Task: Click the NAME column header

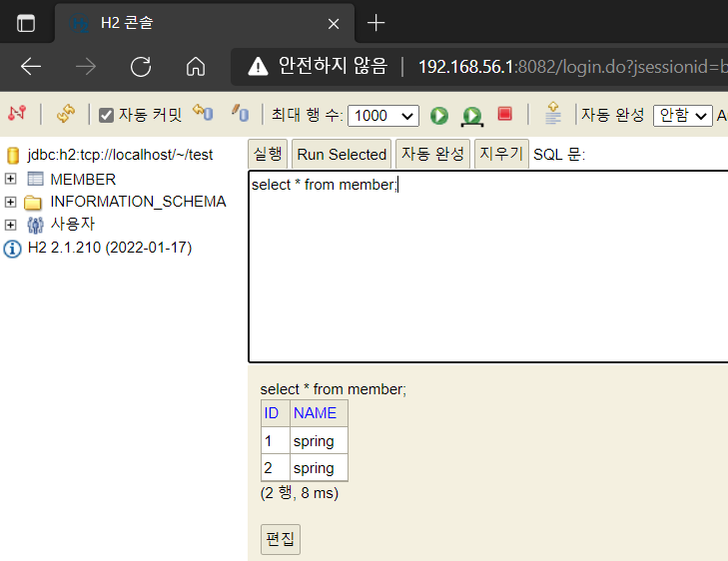Action: point(319,413)
